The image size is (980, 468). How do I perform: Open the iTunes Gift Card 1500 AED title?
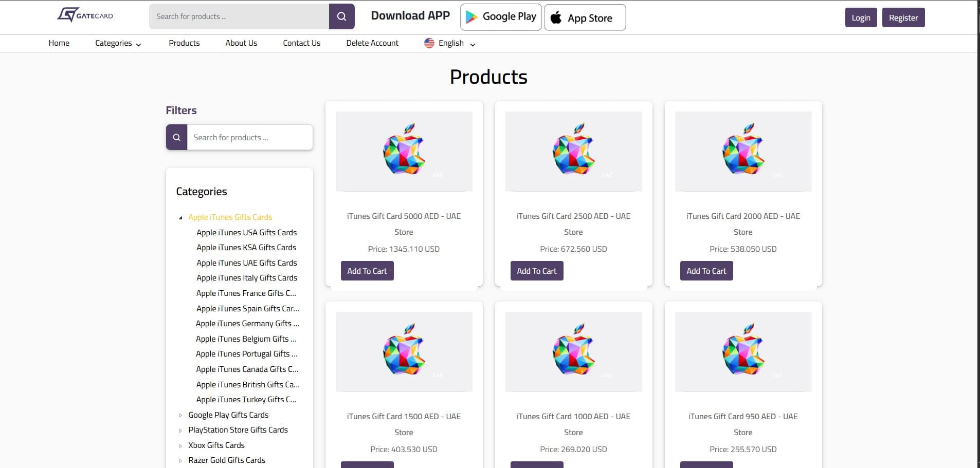pyautogui.click(x=404, y=424)
